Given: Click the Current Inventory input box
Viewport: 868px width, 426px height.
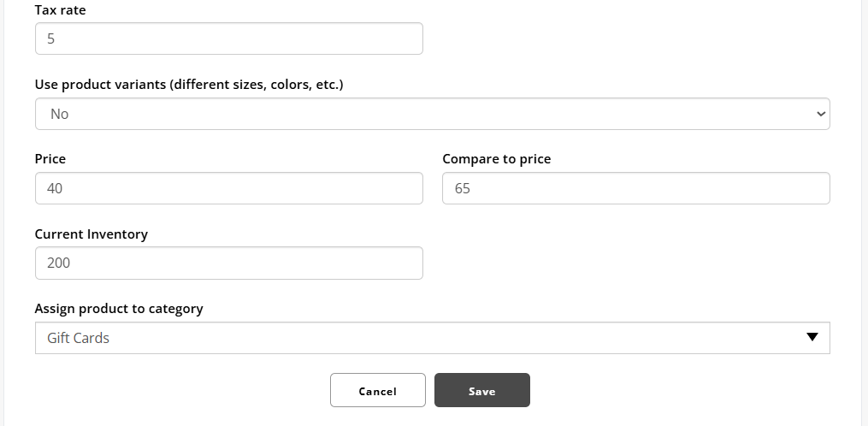Looking at the screenshot, I should (228, 263).
